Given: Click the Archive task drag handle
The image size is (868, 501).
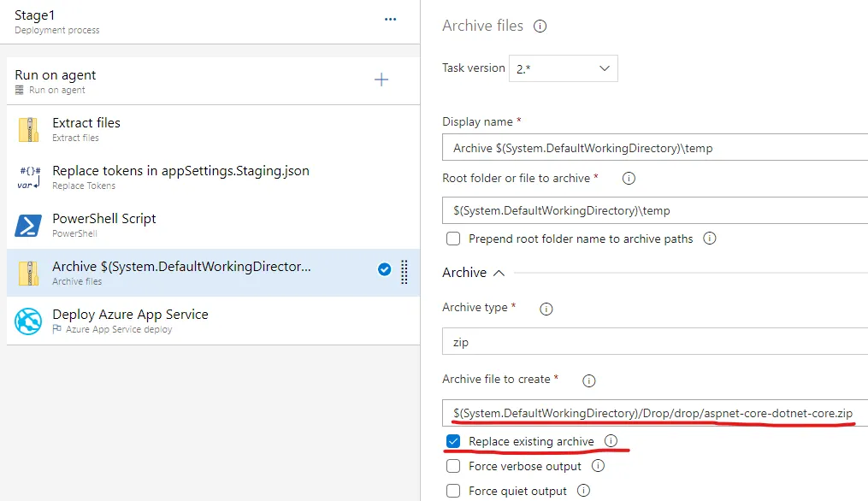Looking at the screenshot, I should (x=404, y=272).
